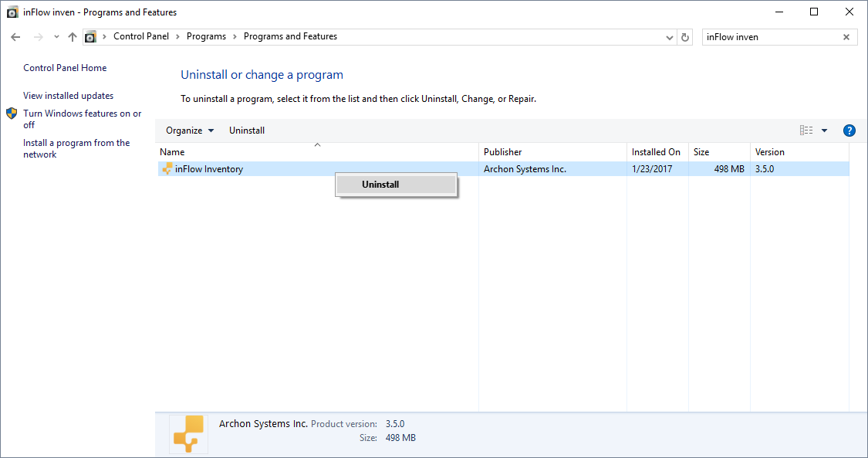Close the Programs and Features window
Image resolution: width=868 pixels, height=458 pixels.
[849, 12]
